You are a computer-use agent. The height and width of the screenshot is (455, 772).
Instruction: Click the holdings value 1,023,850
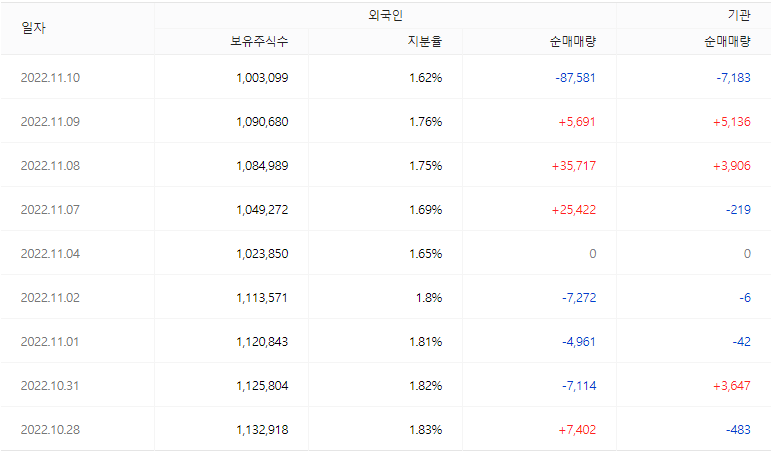262,254
